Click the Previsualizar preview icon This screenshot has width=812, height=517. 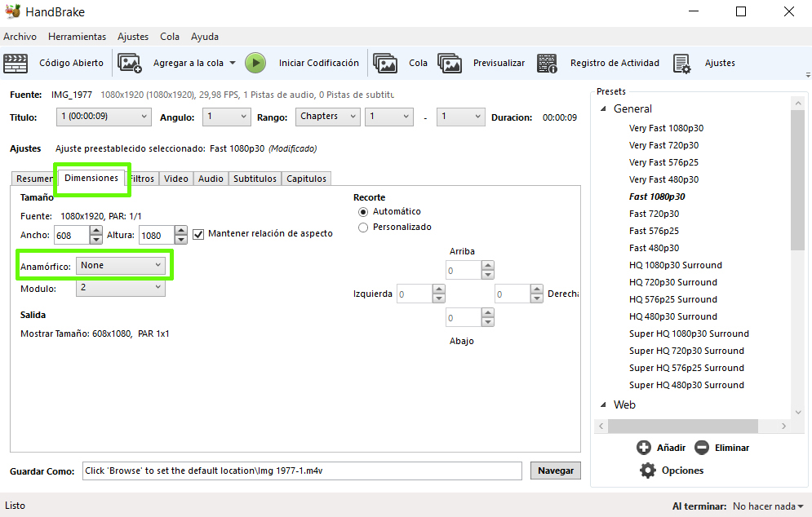point(450,63)
